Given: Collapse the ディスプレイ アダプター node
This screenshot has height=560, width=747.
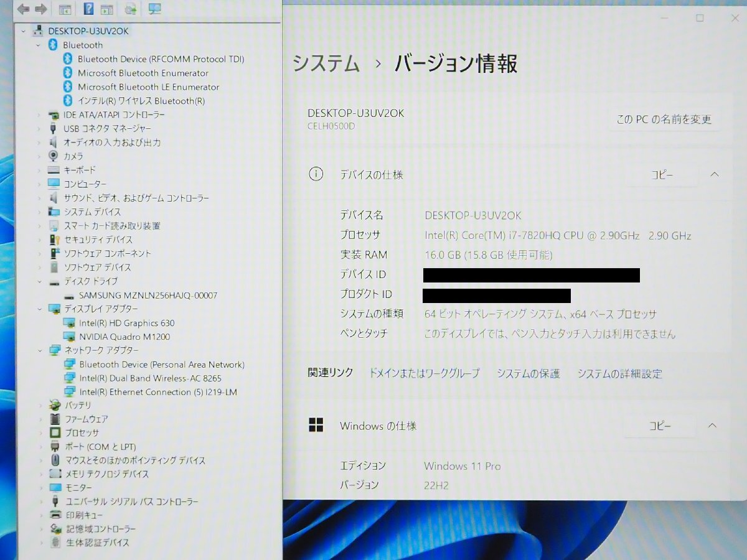Looking at the screenshot, I should [39, 309].
